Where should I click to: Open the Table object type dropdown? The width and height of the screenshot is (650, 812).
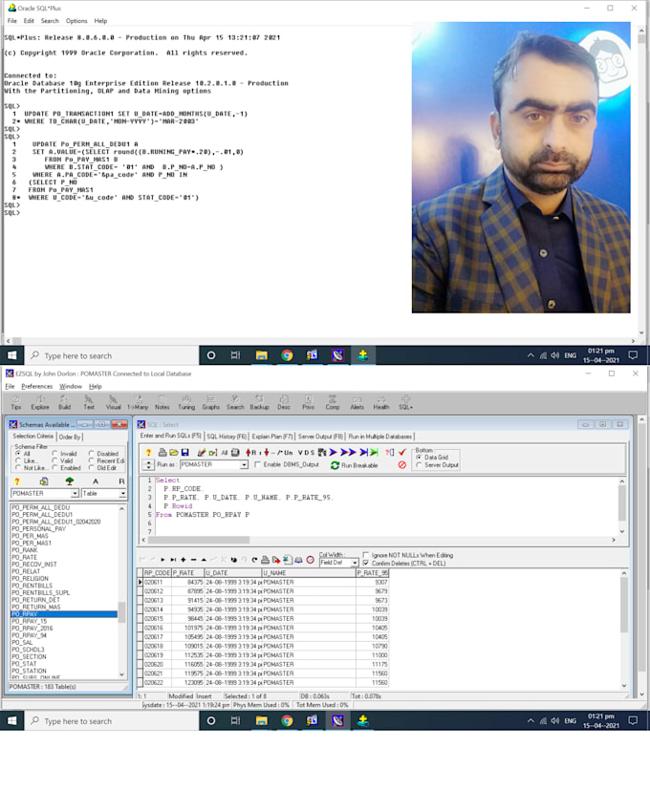tap(122, 494)
